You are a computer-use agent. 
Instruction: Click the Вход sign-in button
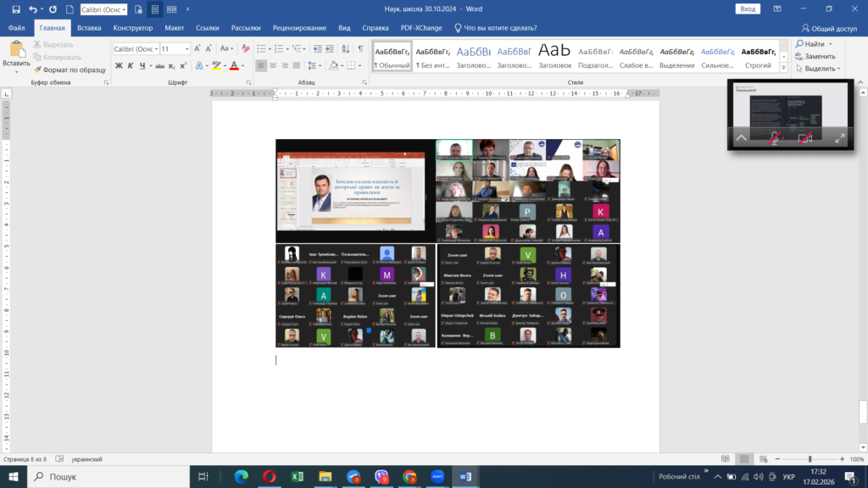point(748,8)
